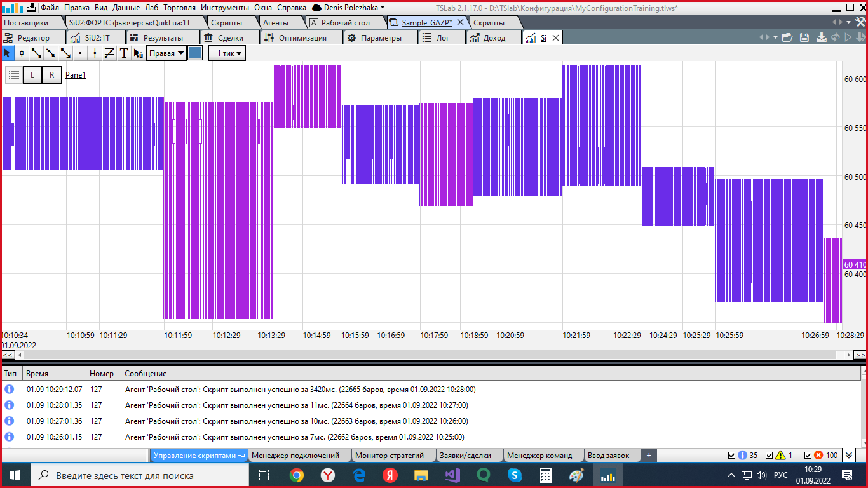The image size is (868, 488).
Task: Pick the Text annotation tool
Action: pos(124,53)
